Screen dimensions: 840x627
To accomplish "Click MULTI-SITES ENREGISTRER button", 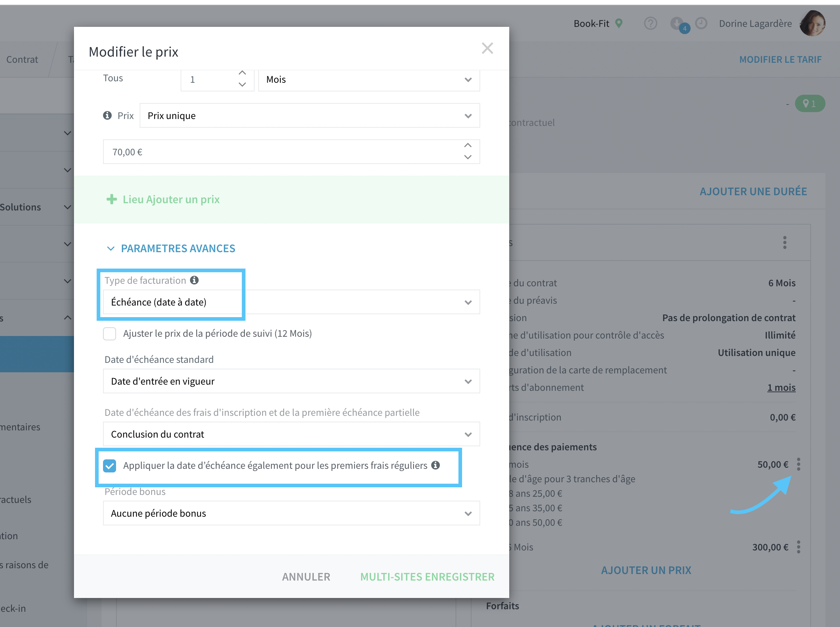I will 427,577.
